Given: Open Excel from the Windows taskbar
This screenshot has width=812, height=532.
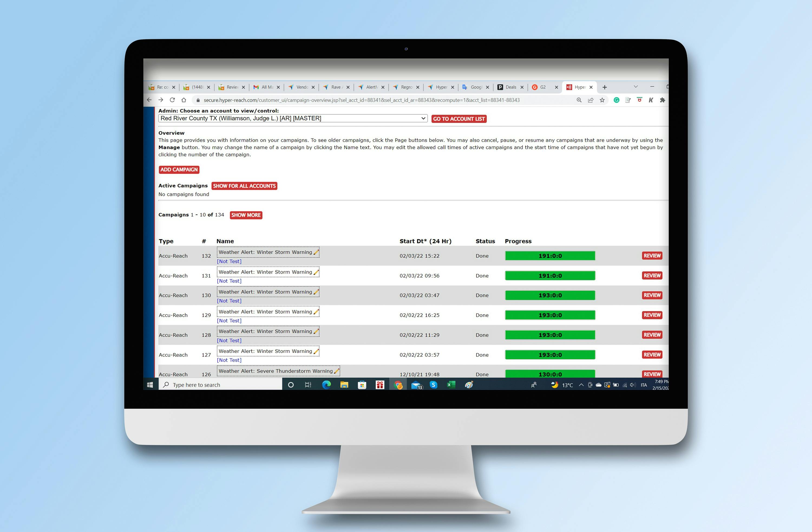Looking at the screenshot, I should click(451, 385).
